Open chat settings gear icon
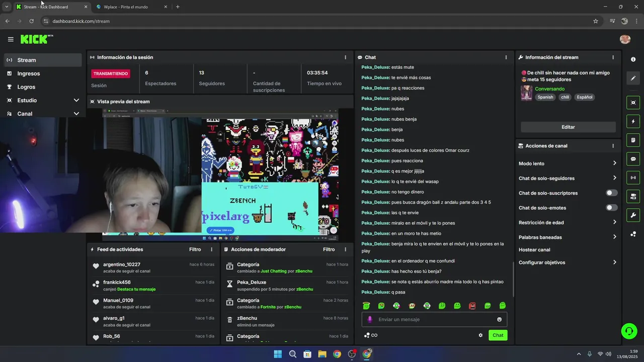The image size is (644, 362). pyautogui.click(x=480, y=335)
